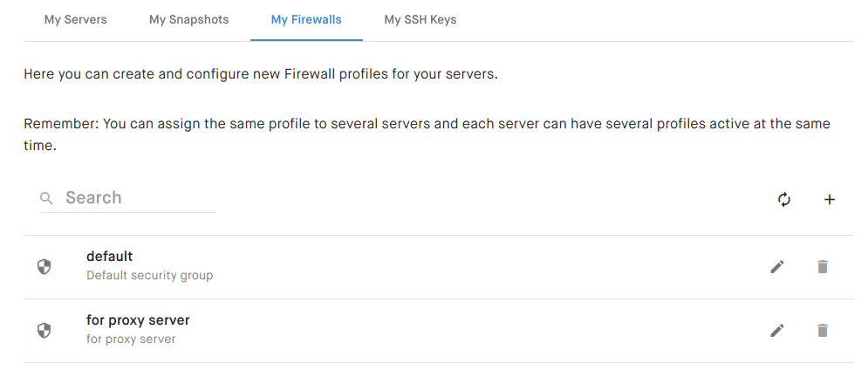
Task: Click the shield icon beside proxy server profile
Action: pyautogui.click(x=44, y=331)
